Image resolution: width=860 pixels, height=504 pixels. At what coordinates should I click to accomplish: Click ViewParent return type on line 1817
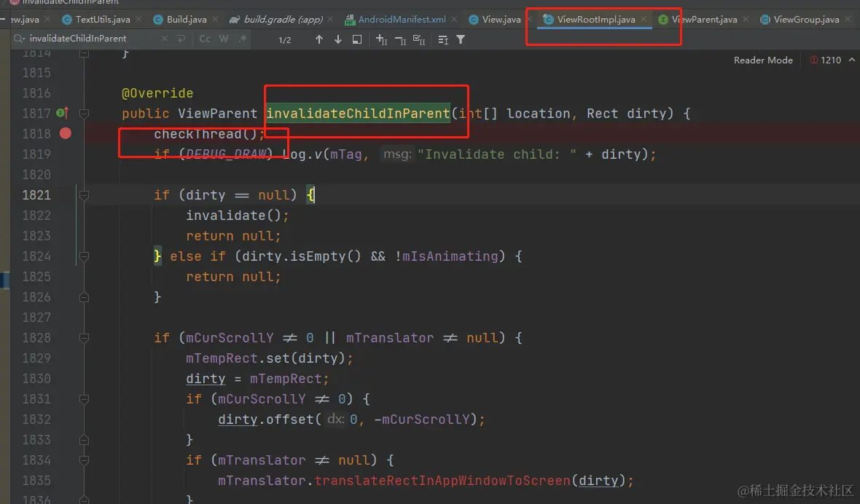click(217, 114)
